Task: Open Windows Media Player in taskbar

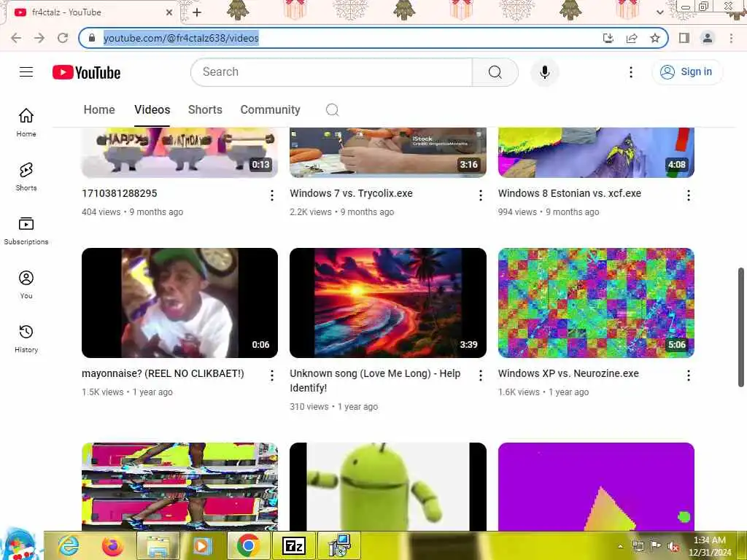Action: (x=202, y=545)
